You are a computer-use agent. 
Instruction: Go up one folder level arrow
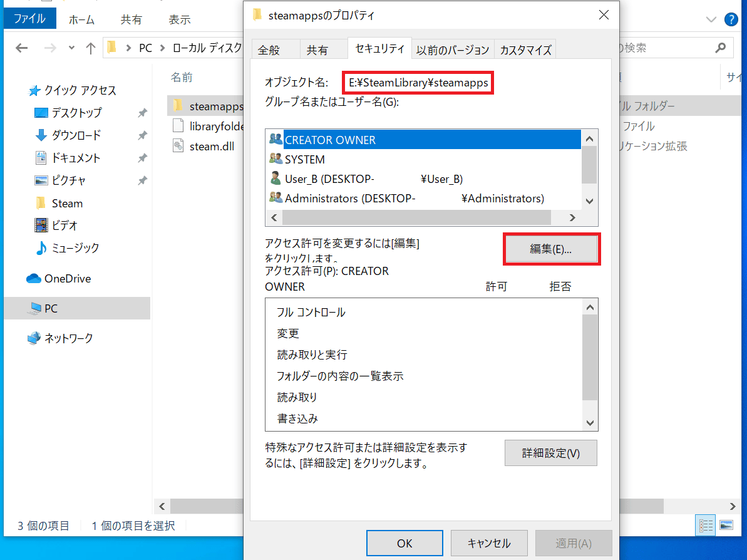(91, 48)
